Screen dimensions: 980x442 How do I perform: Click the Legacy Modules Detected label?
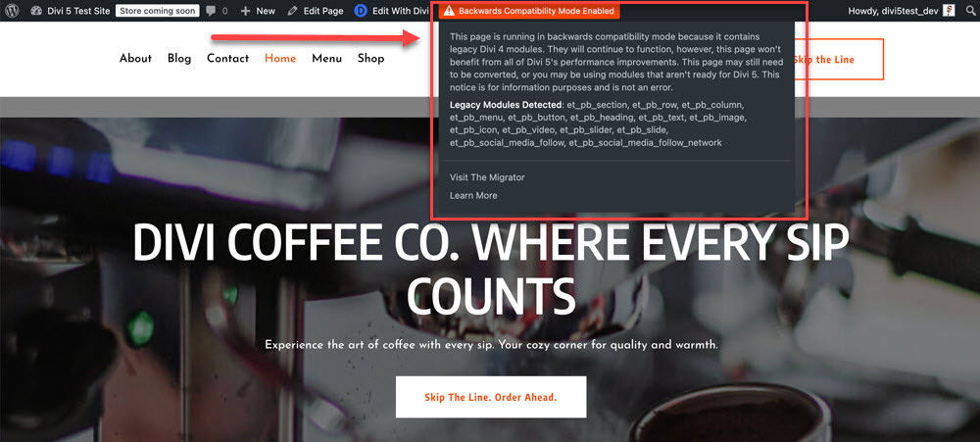click(506, 105)
